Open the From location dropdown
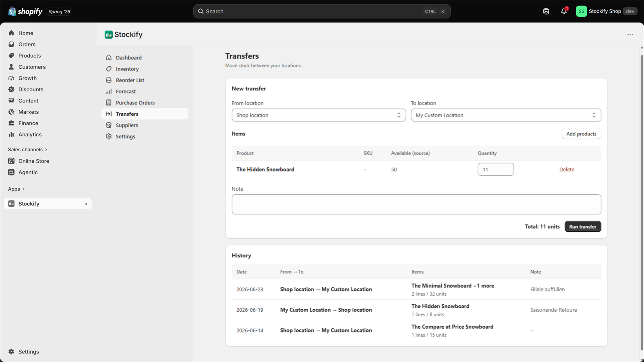Image resolution: width=644 pixels, height=362 pixels. [x=319, y=115]
